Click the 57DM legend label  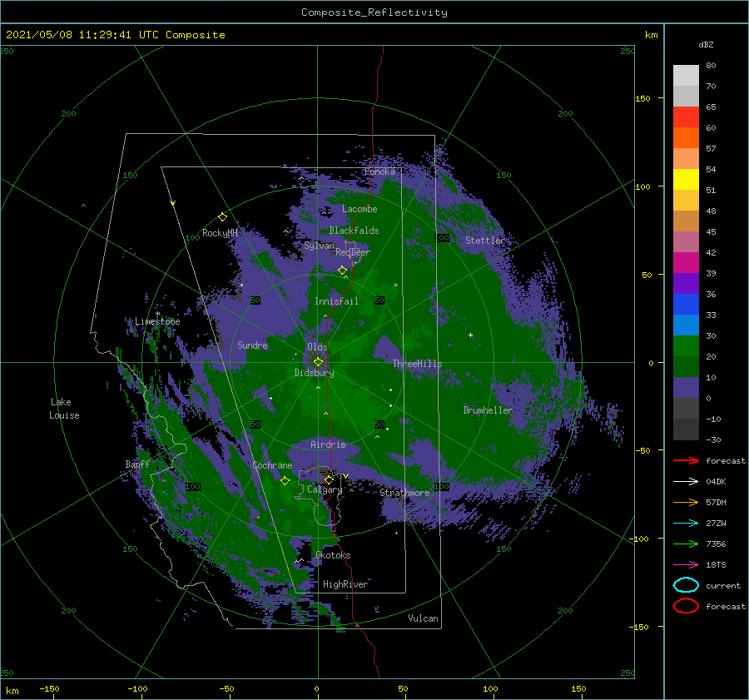[716, 502]
